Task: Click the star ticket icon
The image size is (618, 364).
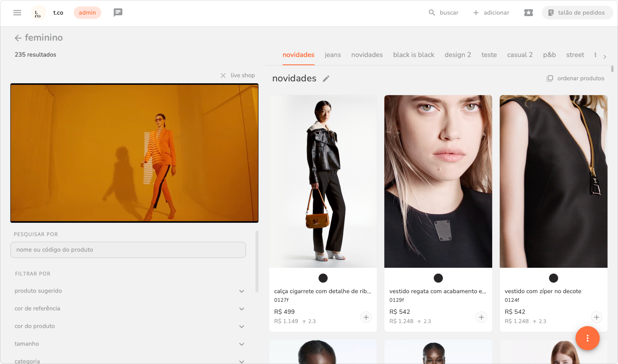Action: click(528, 13)
